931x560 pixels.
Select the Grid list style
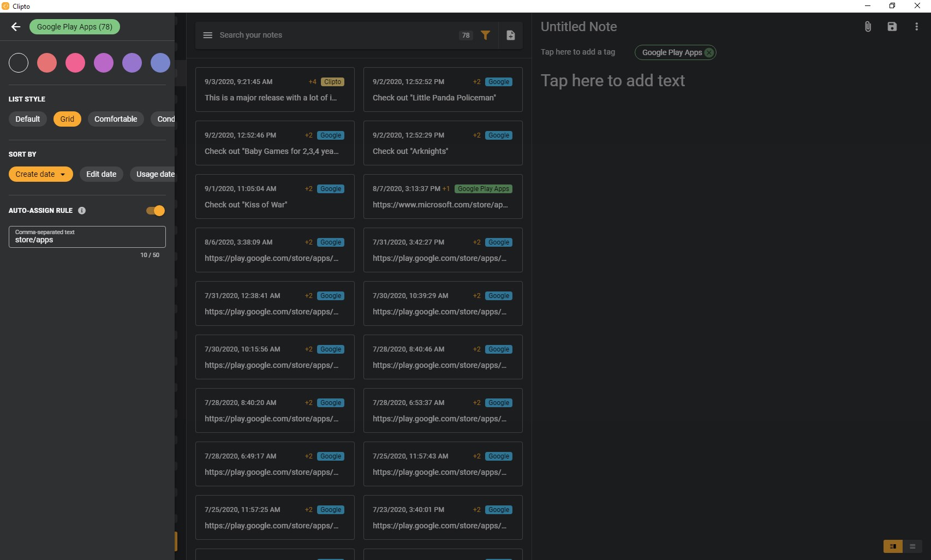(67, 119)
